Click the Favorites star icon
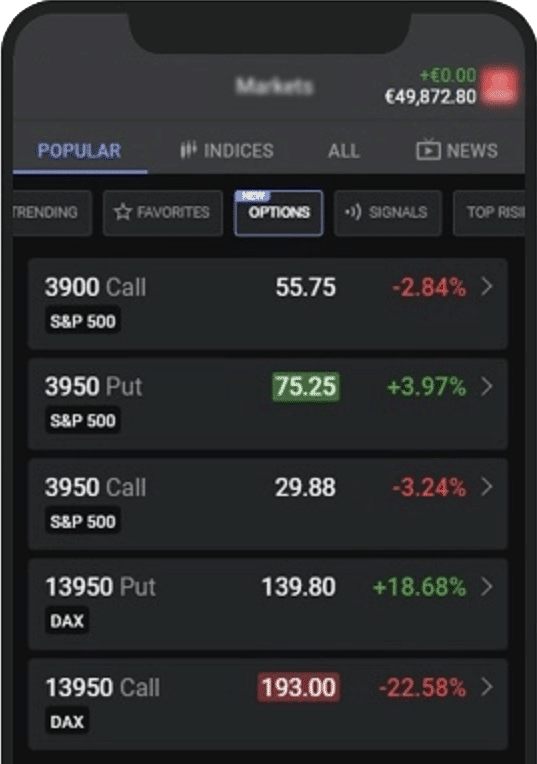This screenshot has height=764, width=537. [123, 212]
